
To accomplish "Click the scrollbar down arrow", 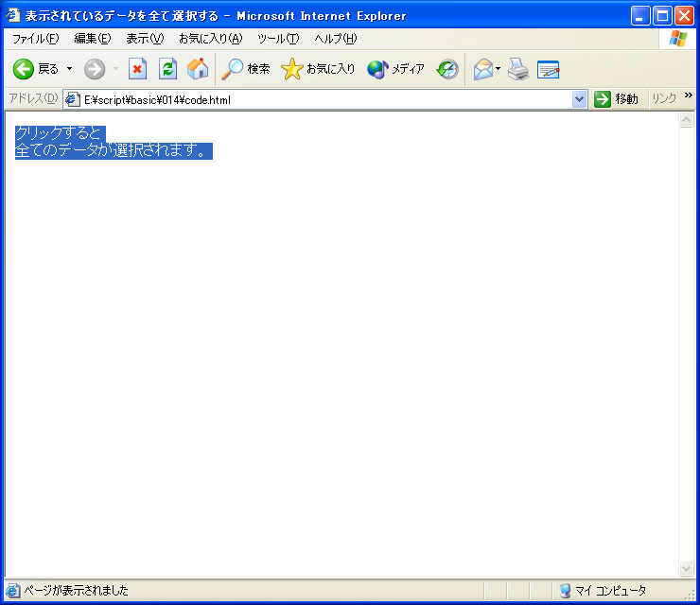I will tap(686, 568).
